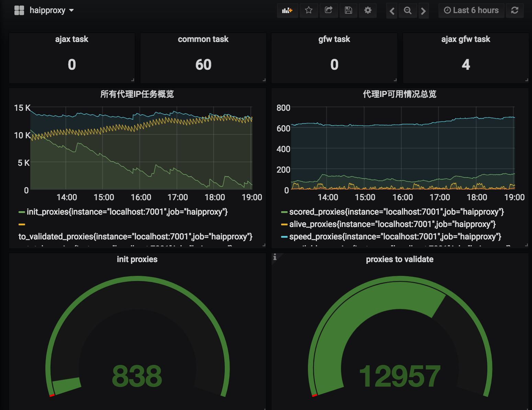Image resolution: width=532 pixels, height=410 pixels.
Task: Click resize handle of ajax gfw task panel
Action: coord(527,80)
